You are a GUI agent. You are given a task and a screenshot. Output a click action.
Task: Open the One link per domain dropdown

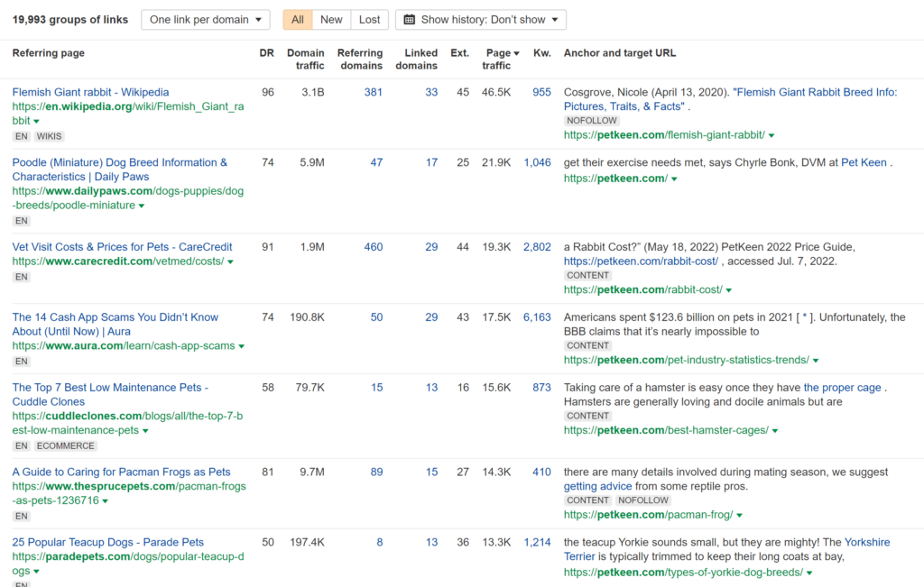[x=205, y=20]
